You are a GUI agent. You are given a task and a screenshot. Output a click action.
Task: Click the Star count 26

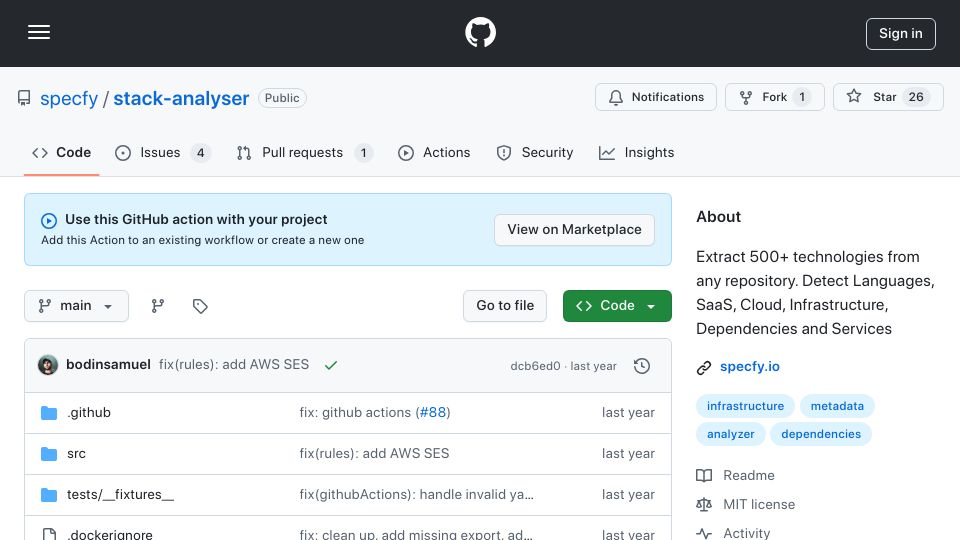point(916,97)
